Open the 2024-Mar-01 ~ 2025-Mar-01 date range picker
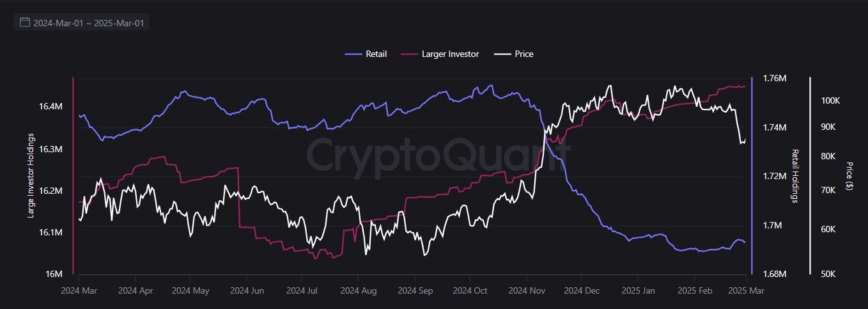This screenshot has width=868, height=309. pyautogui.click(x=88, y=22)
